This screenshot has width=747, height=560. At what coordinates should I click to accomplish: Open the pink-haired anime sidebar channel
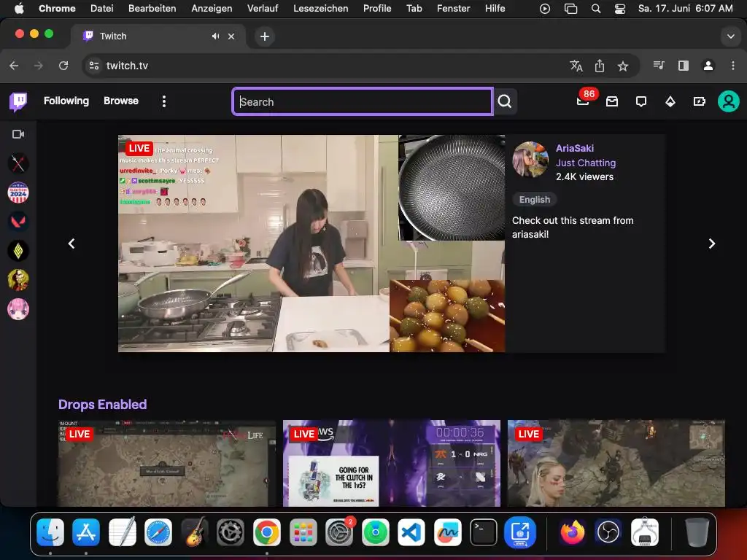point(18,309)
